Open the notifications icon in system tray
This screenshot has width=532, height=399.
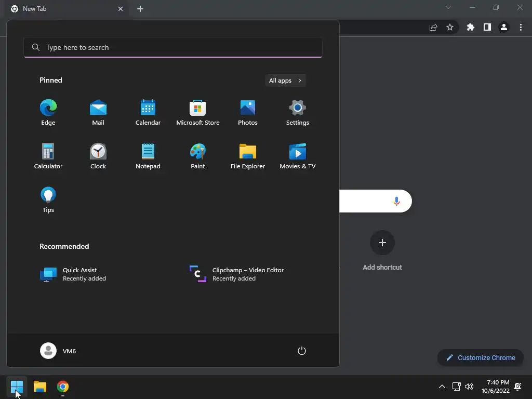click(518, 387)
